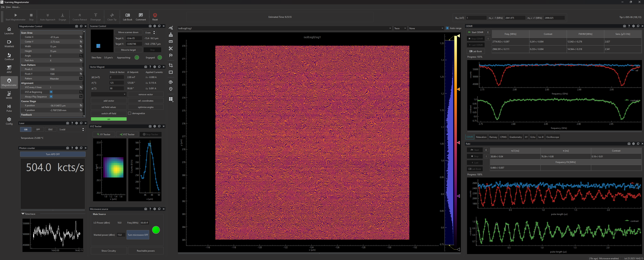The width and height of the screenshot is (644, 260).
Task: Open the MOKE sidebar module
Action: click(x=9, y=95)
